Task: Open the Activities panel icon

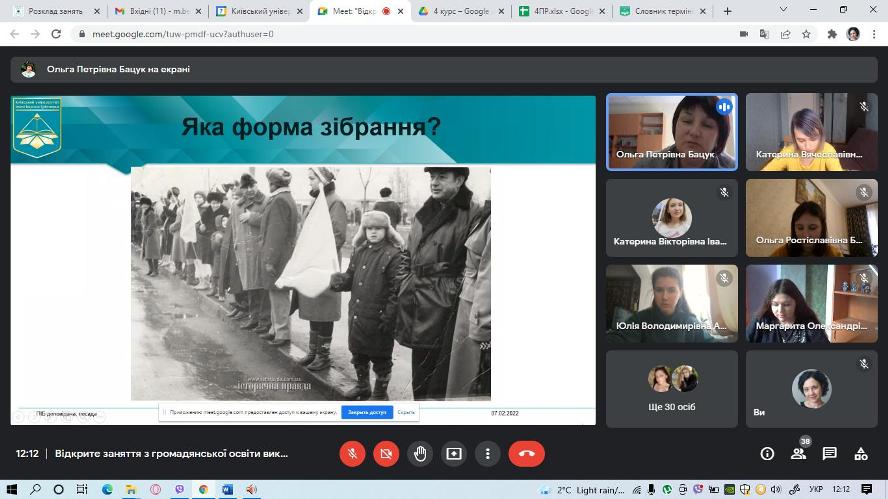Action: click(x=860, y=453)
